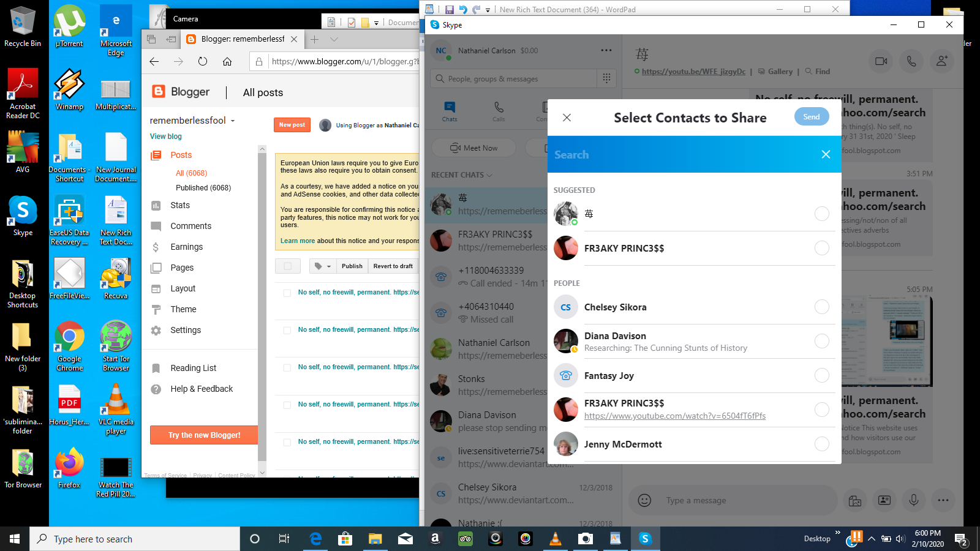Open Stats in Blogger sidebar
Screen dimensions: 980x551
click(x=180, y=205)
